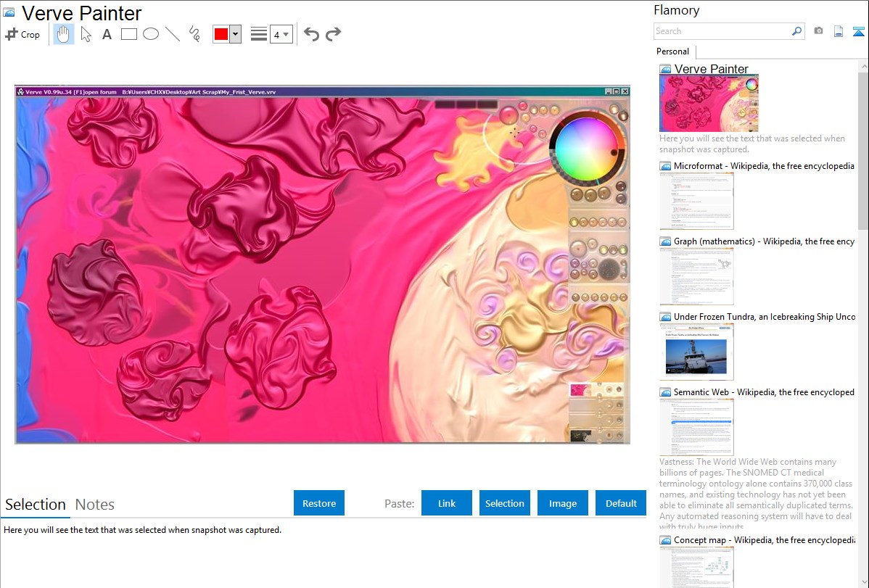Redo the last annotation
The width and height of the screenshot is (869, 588).
[x=333, y=34]
